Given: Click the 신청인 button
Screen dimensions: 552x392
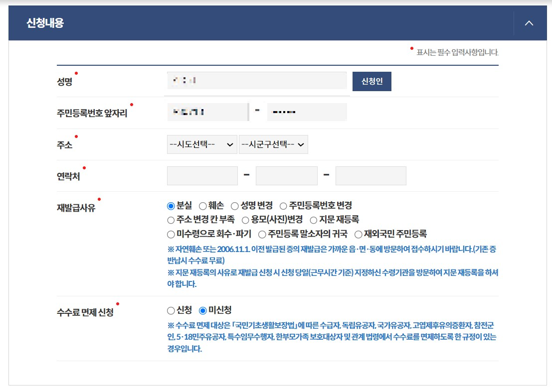Looking at the screenshot, I should point(372,81).
